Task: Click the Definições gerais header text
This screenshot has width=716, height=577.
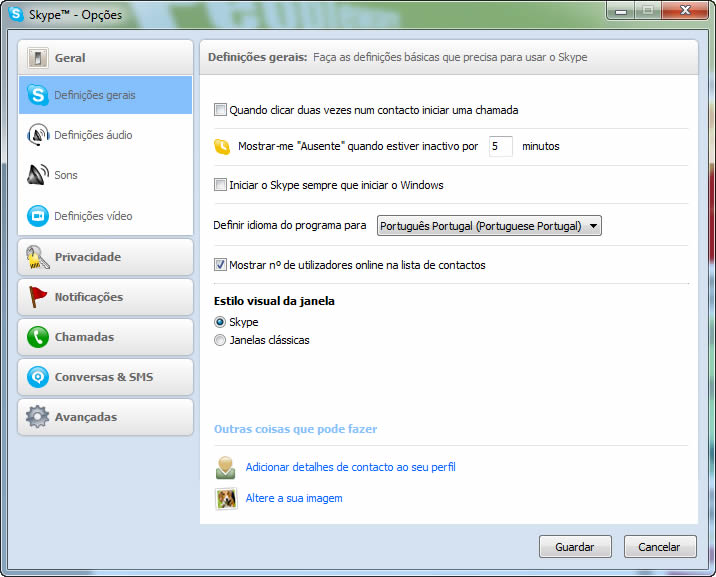Action: 258,57
